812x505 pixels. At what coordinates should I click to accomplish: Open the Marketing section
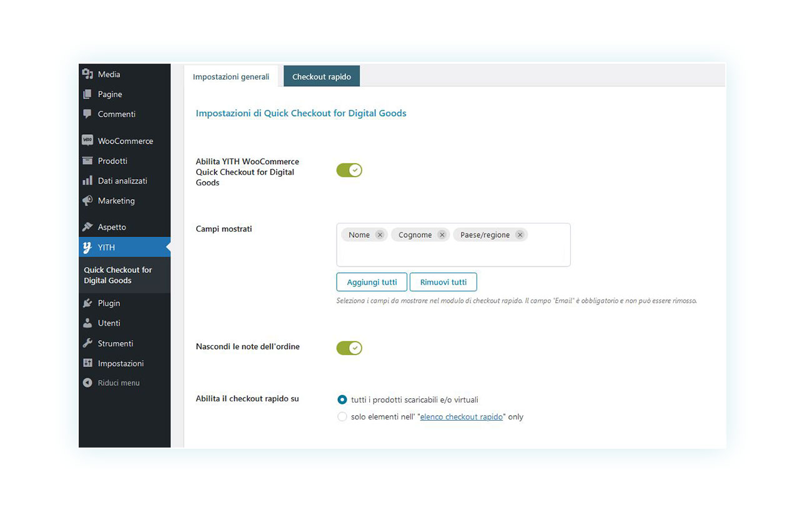click(116, 200)
